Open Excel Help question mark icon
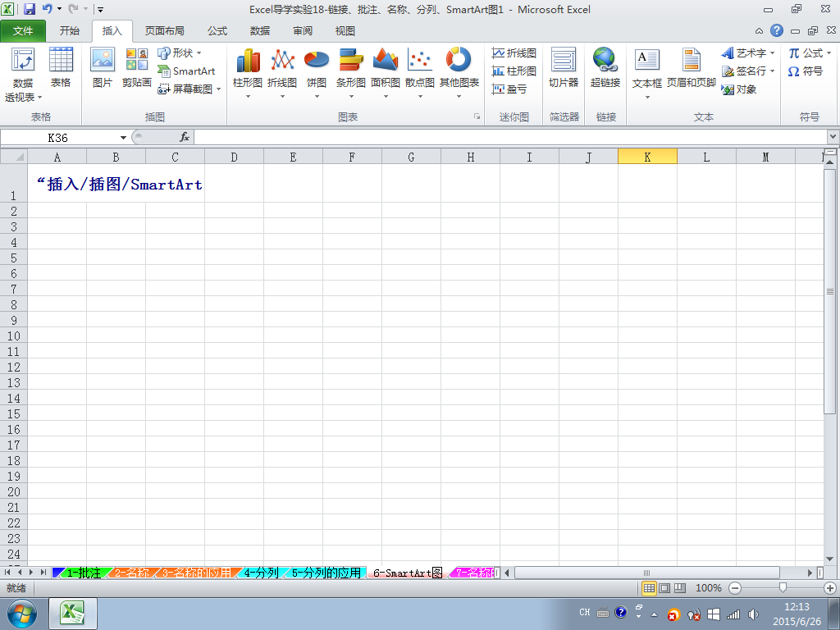 coord(777,30)
